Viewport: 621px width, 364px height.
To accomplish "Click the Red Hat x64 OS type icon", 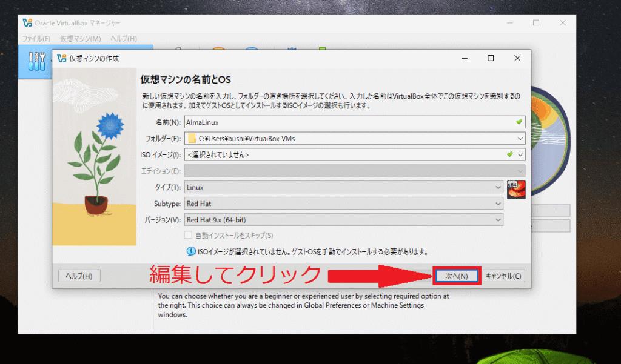I will tap(516, 190).
